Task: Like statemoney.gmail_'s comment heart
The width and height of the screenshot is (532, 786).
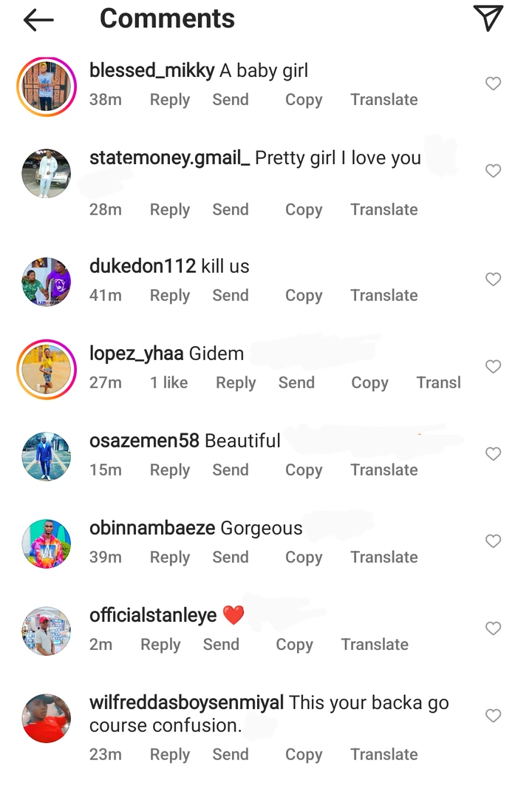Action: (493, 171)
